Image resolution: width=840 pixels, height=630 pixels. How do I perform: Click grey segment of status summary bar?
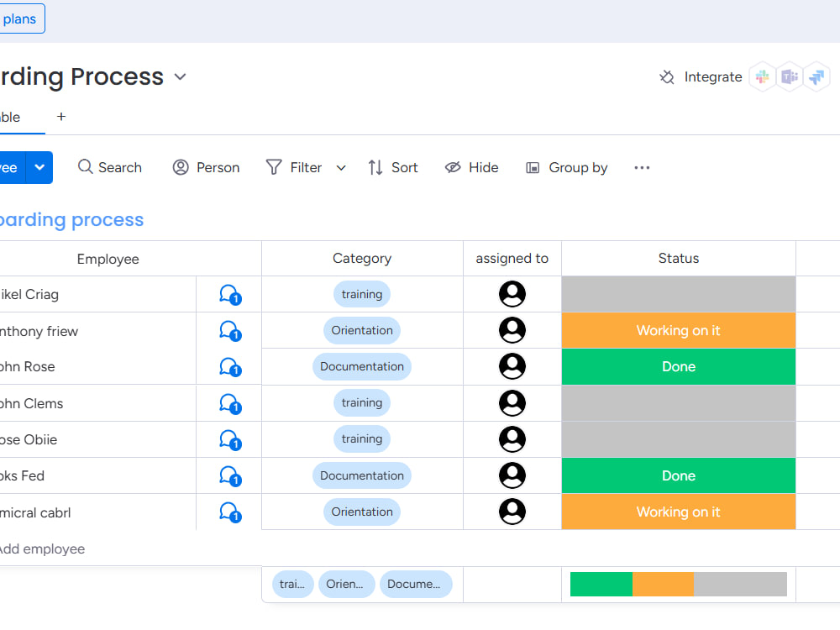740,584
